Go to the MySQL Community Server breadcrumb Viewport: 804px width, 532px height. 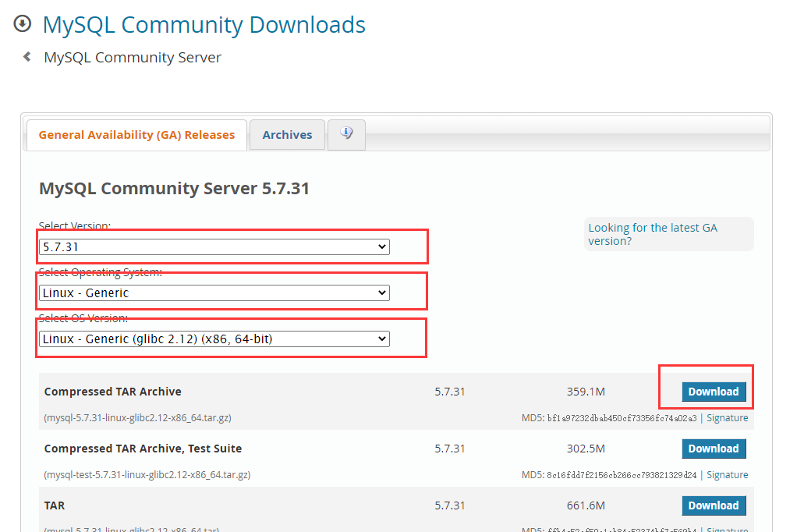pos(133,58)
